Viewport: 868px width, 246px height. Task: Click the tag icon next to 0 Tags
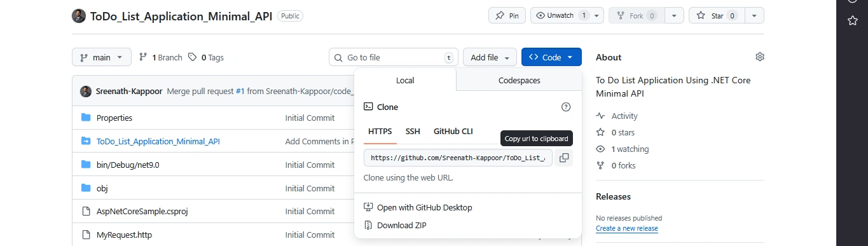[193, 57]
